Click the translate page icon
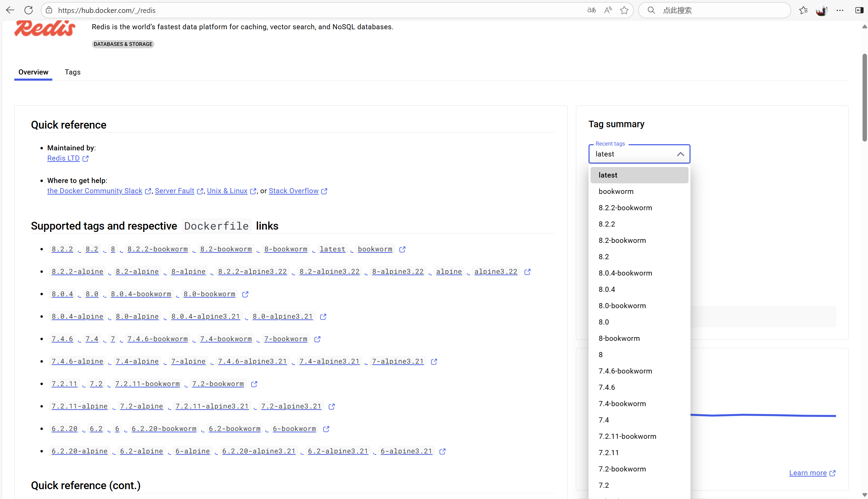The height and width of the screenshot is (499, 868). point(591,10)
